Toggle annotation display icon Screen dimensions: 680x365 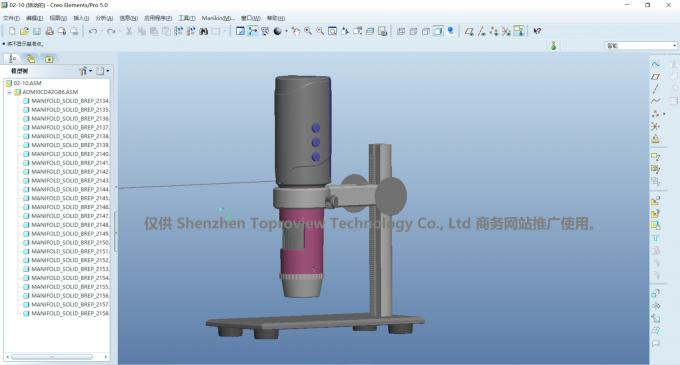(x=519, y=31)
